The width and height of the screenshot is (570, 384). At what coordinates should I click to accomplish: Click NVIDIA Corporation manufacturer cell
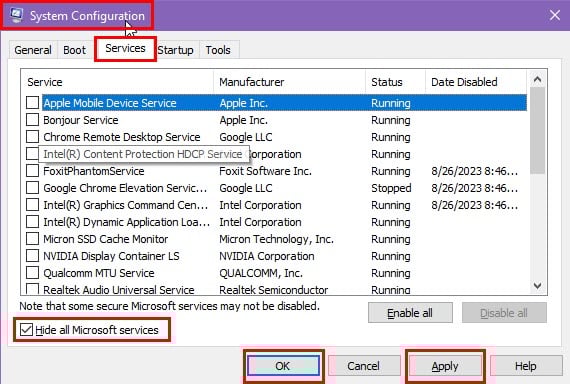[267, 256]
